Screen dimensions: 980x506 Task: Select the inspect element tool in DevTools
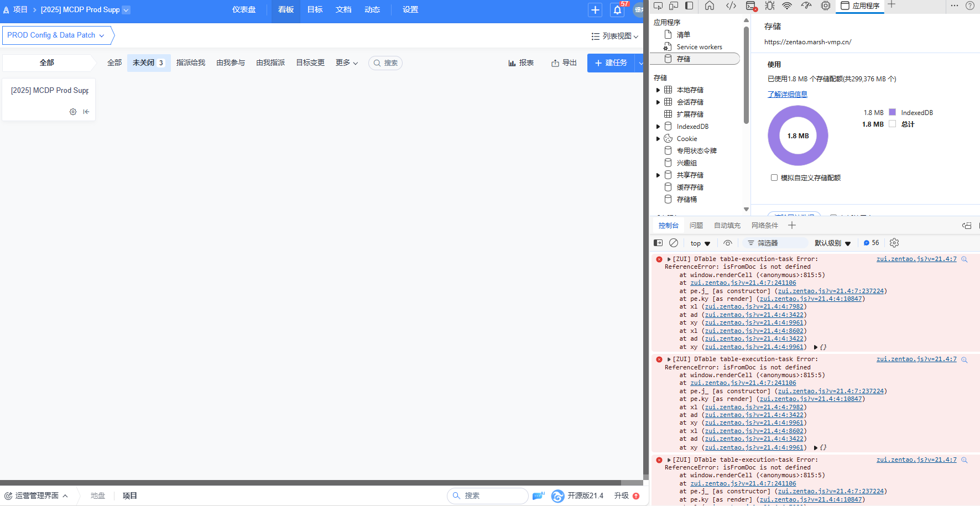coord(658,6)
